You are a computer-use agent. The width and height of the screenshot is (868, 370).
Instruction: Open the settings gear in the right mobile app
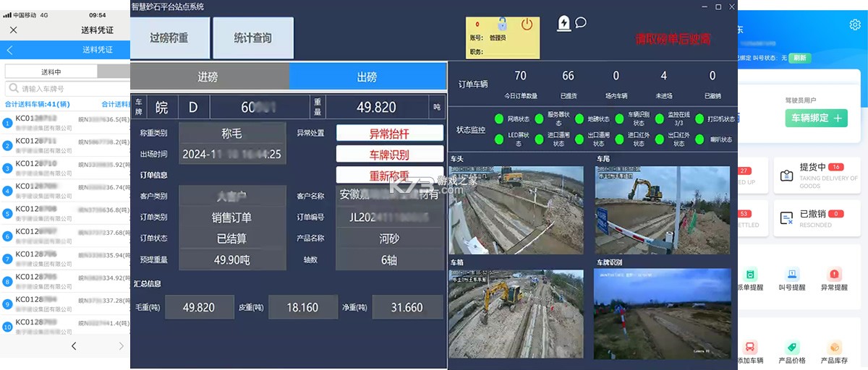pos(855,25)
